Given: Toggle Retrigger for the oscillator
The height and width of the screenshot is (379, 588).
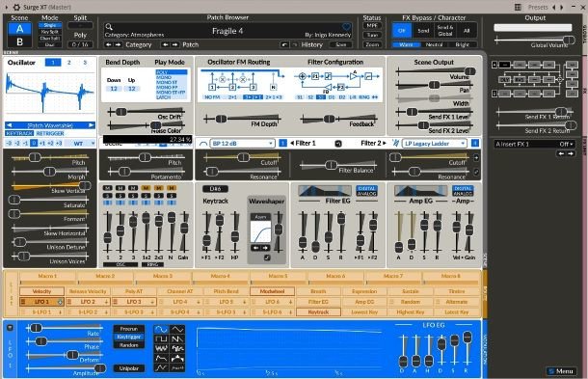Looking at the screenshot, I should pyautogui.click(x=50, y=133).
